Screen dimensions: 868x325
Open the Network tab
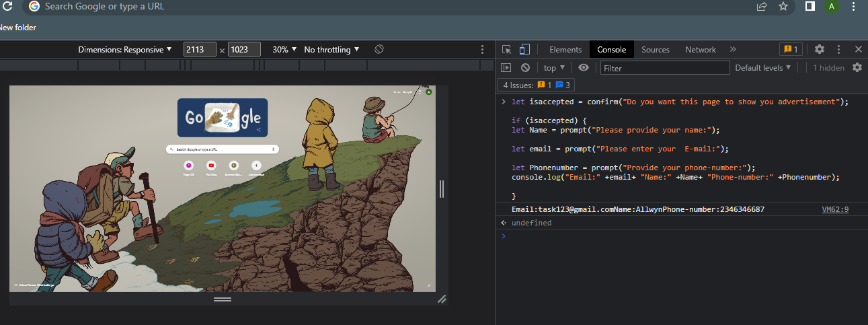coord(701,49)
